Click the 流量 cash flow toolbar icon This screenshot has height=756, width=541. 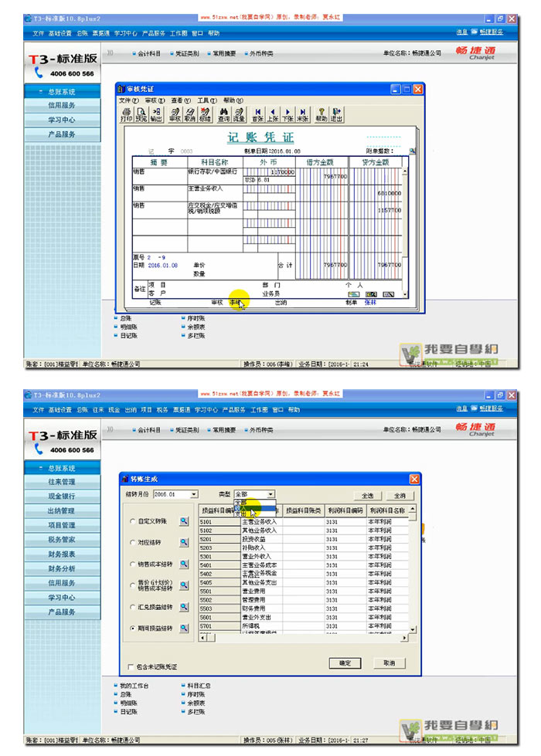(239, 115)
